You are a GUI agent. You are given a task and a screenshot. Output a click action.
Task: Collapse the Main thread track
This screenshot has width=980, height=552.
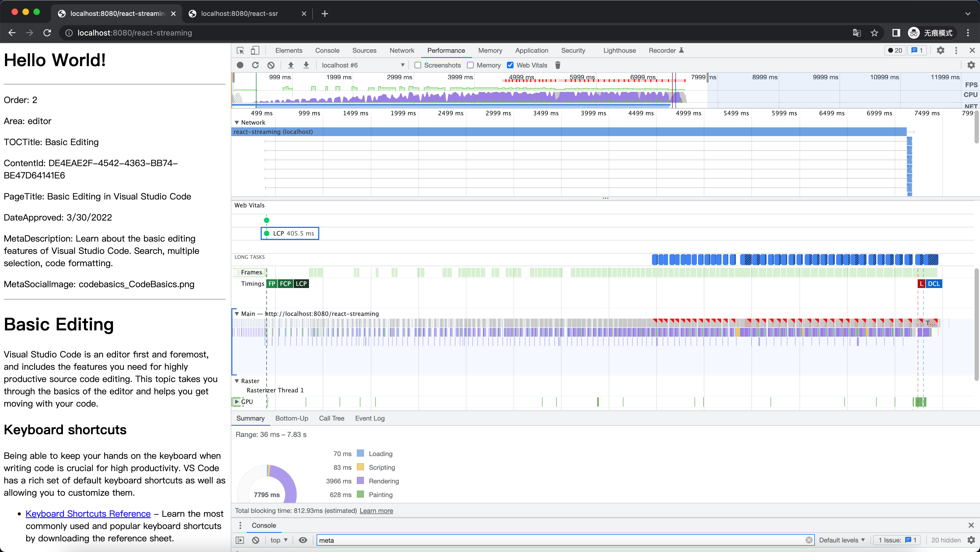click(237, 314)
